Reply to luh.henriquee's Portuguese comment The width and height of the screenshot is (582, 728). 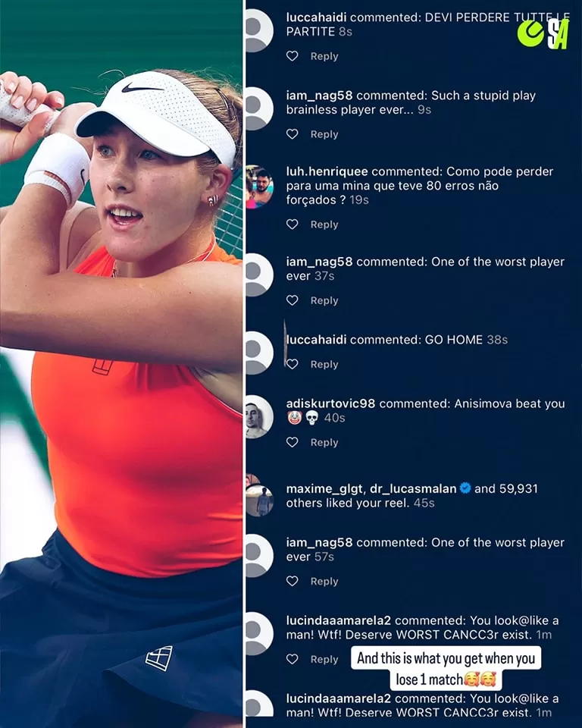pos(324,224)
